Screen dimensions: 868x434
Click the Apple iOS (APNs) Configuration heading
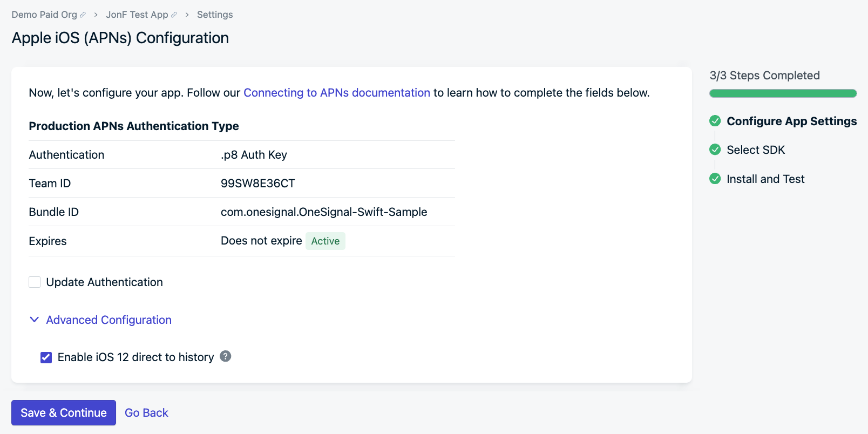tap(120, 38)
